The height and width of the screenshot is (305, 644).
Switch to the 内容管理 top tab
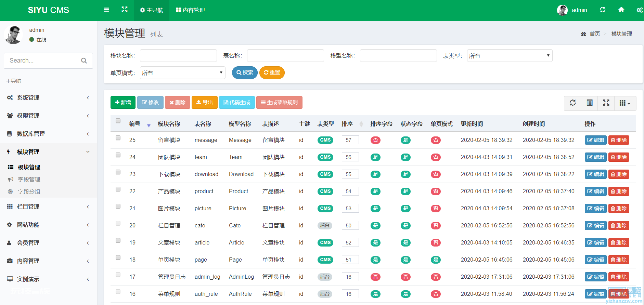(x=190, y=10)
